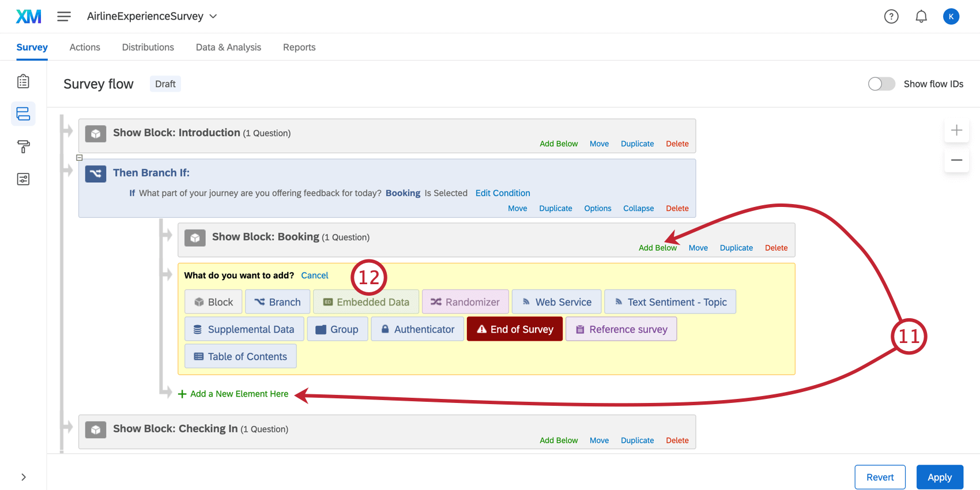Screen dimensions: 980x490
Task: Collapse the branch using the minus box
Action: click(x=80, y=157)
